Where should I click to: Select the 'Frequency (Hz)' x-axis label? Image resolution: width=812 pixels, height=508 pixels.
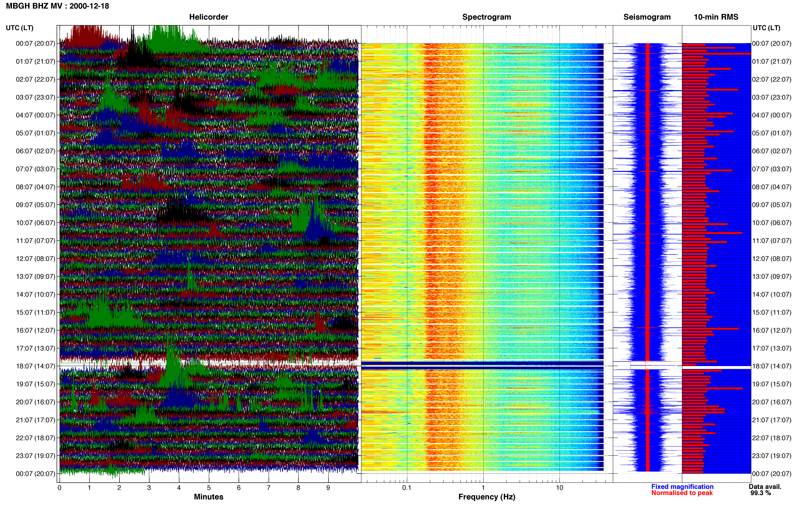tap(487, 497)
